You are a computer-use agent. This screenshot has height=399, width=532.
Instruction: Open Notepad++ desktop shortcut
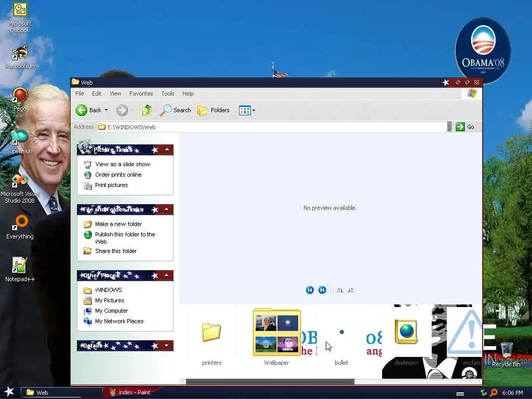(x=20, y=270)
